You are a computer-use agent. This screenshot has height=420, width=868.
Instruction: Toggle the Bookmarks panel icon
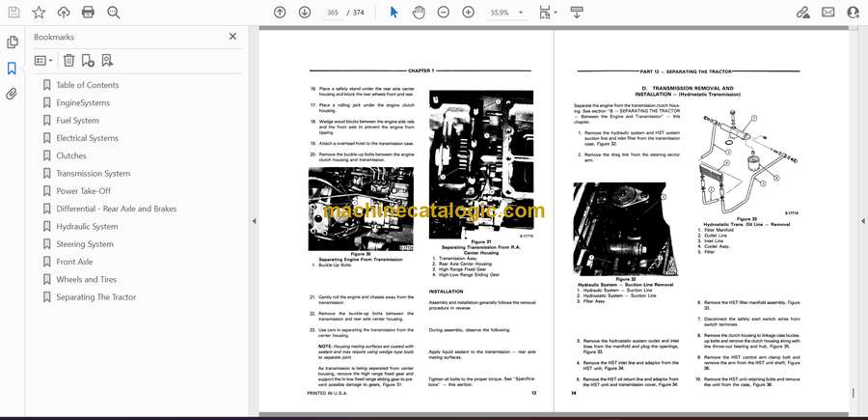point(12,69)
